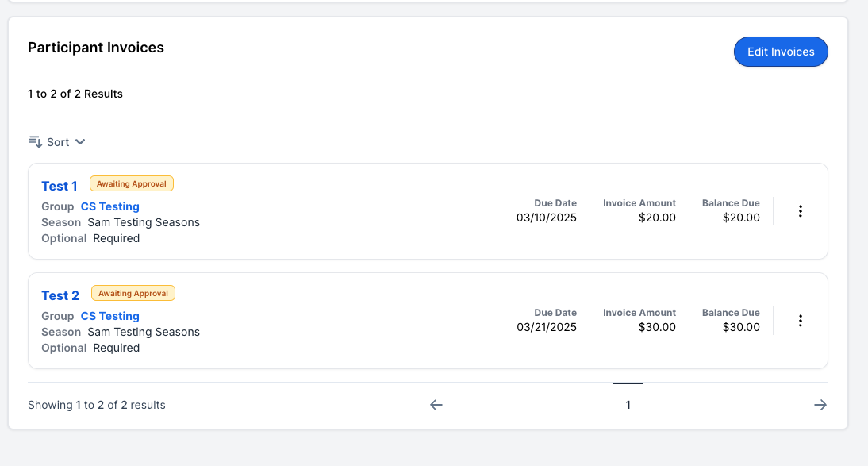
Task: Click the Edit Invoices button
Action: click(781, 51)
